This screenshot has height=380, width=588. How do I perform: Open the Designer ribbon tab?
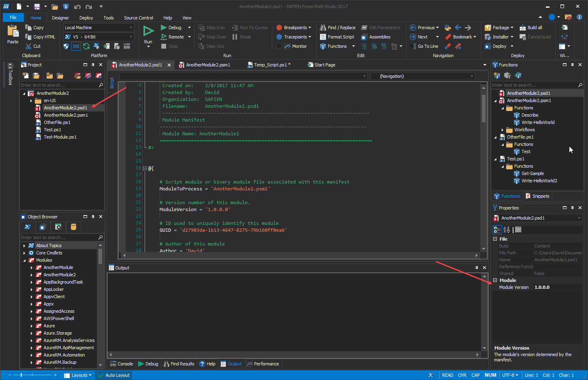pos(60,18)
